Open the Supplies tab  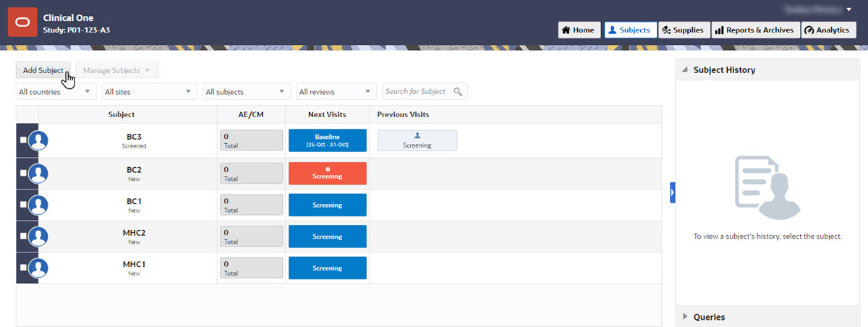point(684,30)
